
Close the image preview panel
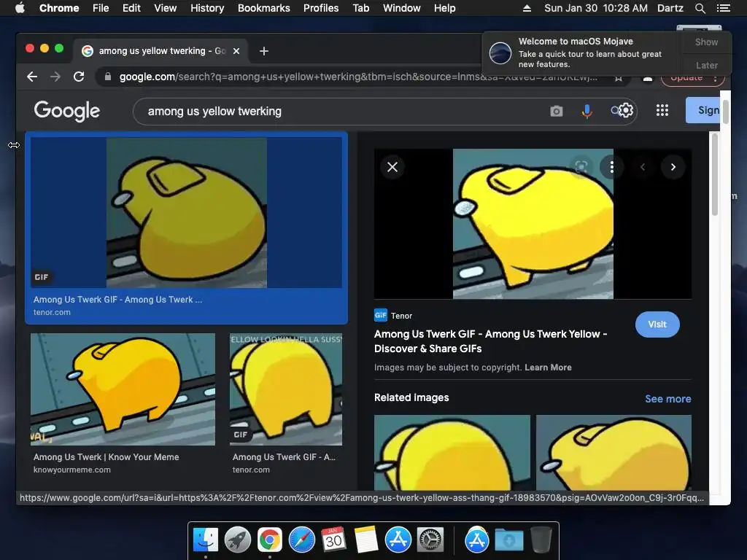pyautogui.click(x=392, y=167)
